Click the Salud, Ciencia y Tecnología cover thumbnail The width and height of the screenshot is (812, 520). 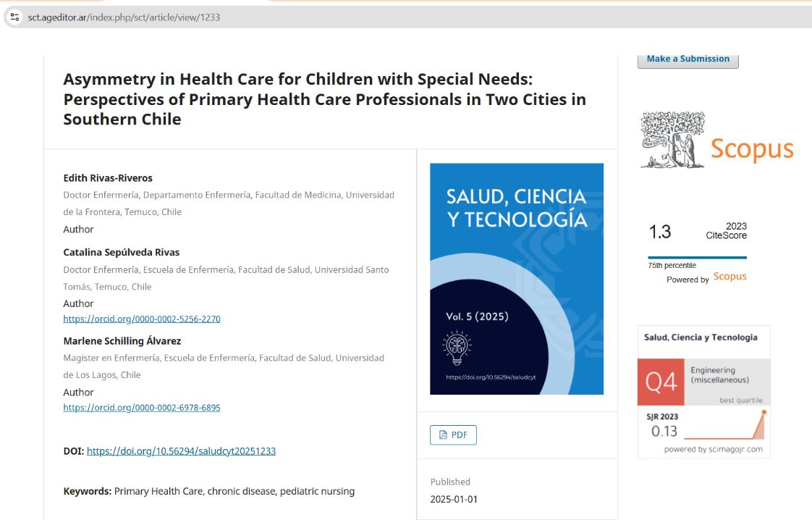[x=516, y=279]
